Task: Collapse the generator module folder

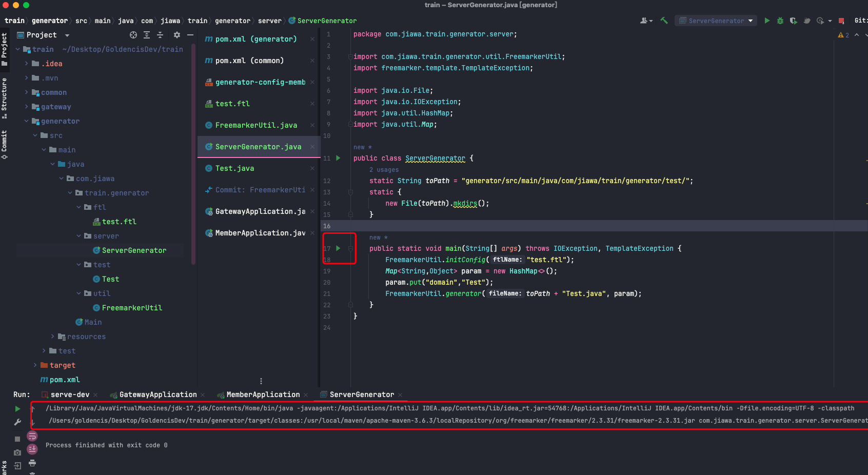Action: coord(27,121)
